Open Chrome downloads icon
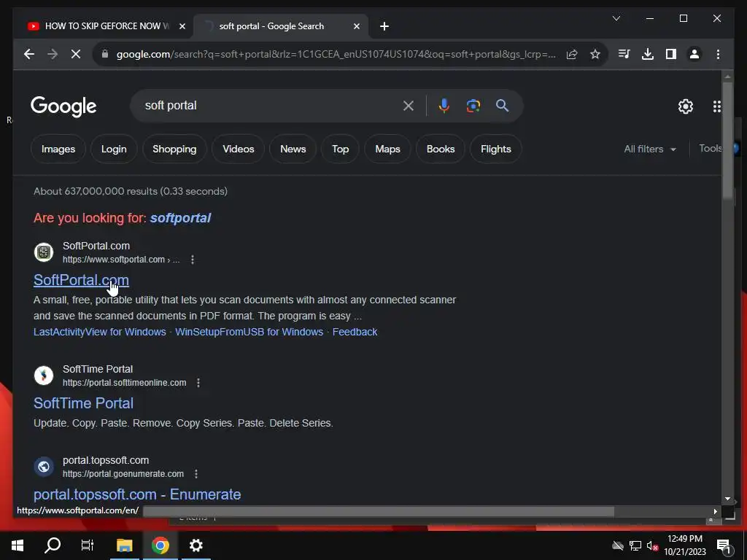The height and width of the screenshot is (560, 747). (x=648, y=54)
